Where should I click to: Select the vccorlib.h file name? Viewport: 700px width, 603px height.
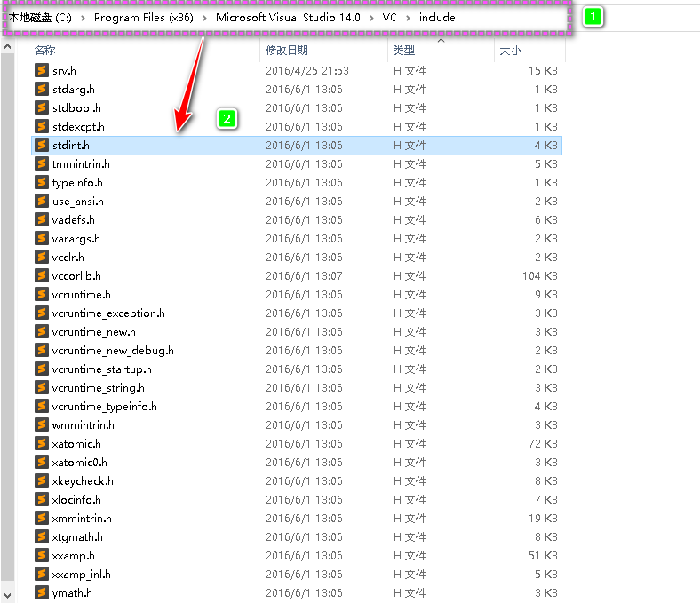pyautogui.click(x=76, y=276)
